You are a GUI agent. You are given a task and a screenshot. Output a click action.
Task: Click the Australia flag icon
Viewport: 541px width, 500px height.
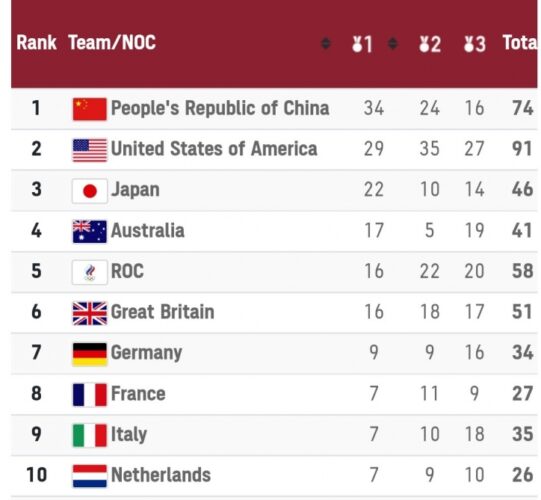pyautogui.click(x=90, y=232)
